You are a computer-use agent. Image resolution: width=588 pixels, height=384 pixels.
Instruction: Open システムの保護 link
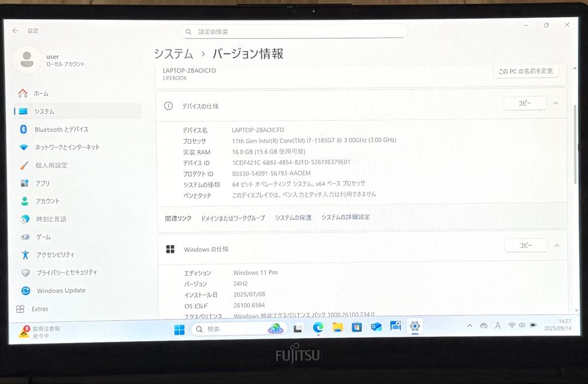click(293, 218)
